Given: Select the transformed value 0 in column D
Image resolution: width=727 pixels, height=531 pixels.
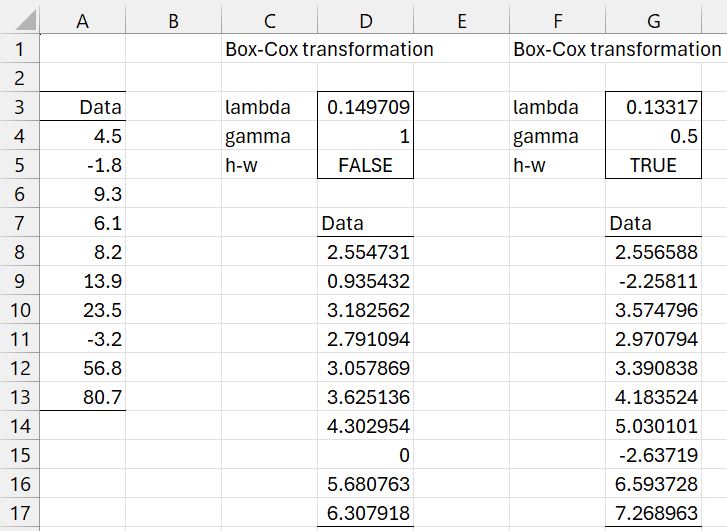Looking at the screenshot, I should click(x=365, y=454).
